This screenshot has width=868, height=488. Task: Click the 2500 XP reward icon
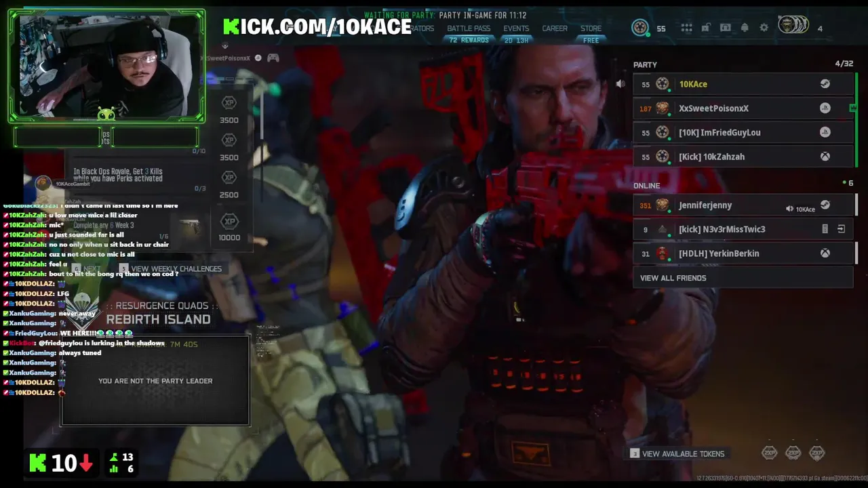[x=229, y=178]
